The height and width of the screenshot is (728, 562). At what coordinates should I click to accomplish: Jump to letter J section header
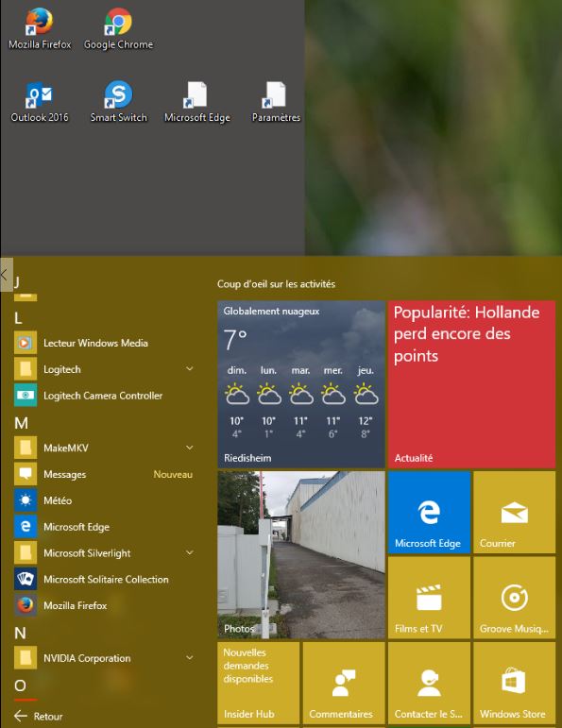pyautogui.click(x=17, y=281)
